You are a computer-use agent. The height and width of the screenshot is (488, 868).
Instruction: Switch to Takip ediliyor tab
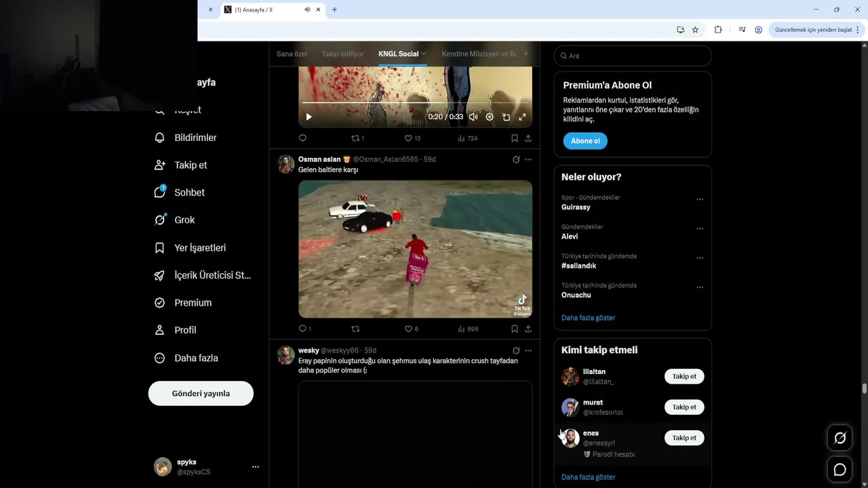tap(342, 54)
